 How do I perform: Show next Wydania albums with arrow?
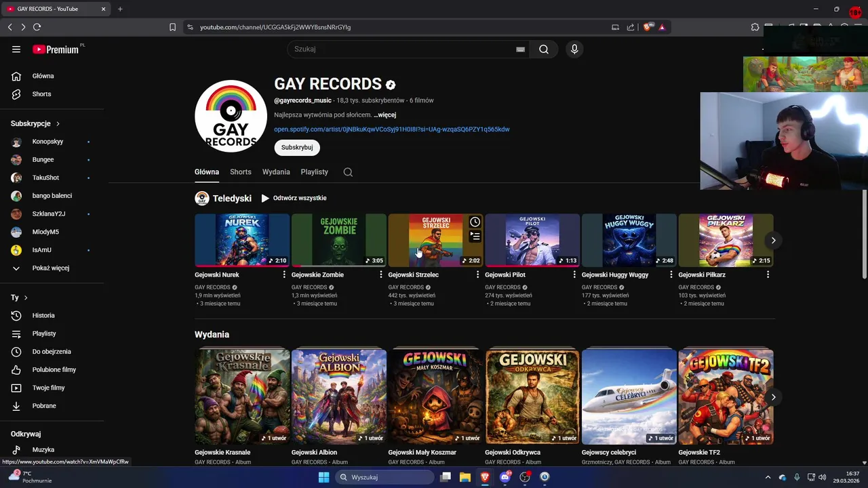tap(773, 397)
